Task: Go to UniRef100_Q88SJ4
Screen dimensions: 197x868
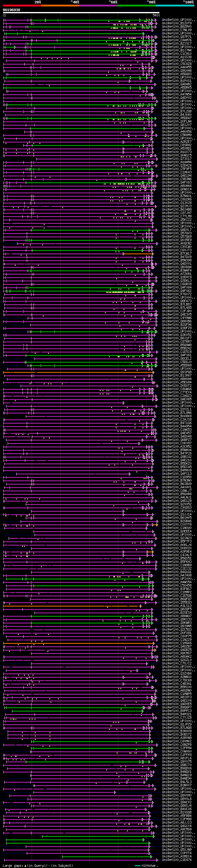Action: click(177, 806)
